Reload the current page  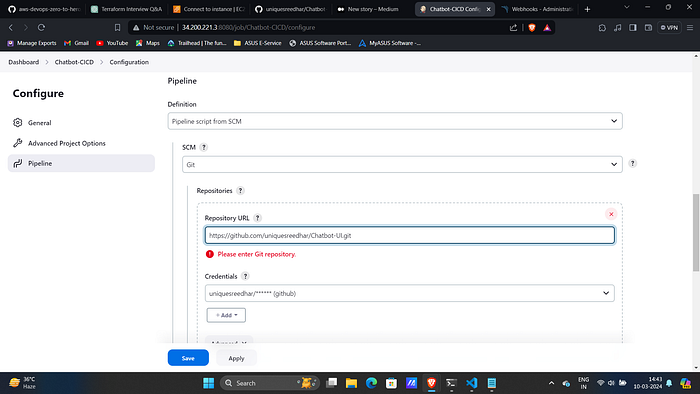(41, 27)
